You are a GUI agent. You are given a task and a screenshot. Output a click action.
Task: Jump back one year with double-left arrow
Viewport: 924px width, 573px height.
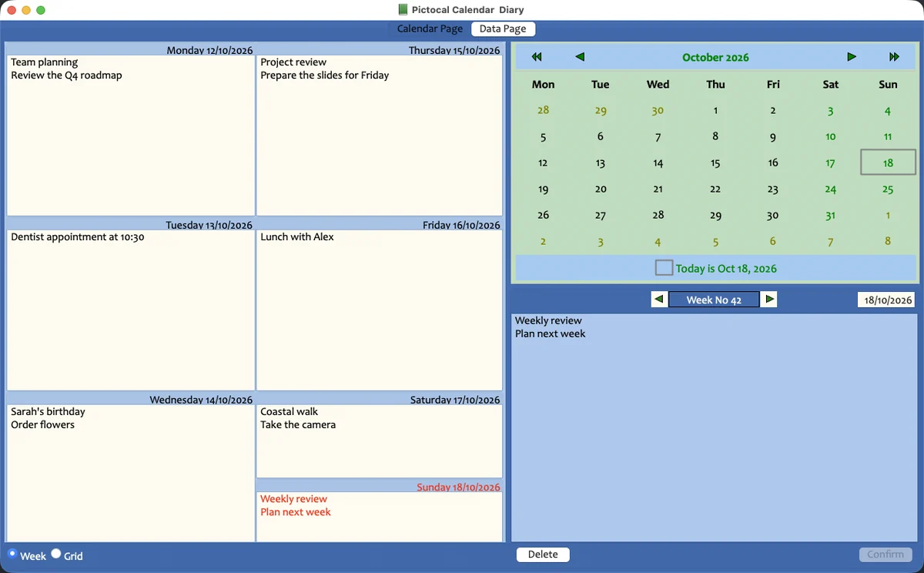[x=537, y=57]
